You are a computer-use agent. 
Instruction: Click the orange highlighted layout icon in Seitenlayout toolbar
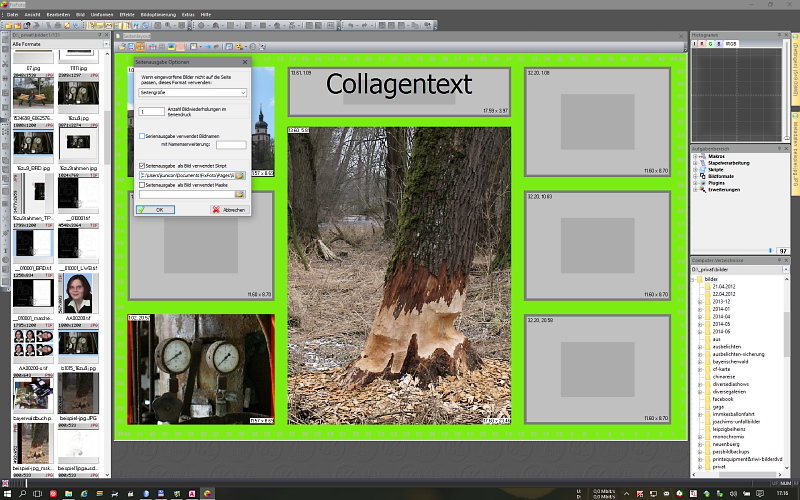point(140,46)
